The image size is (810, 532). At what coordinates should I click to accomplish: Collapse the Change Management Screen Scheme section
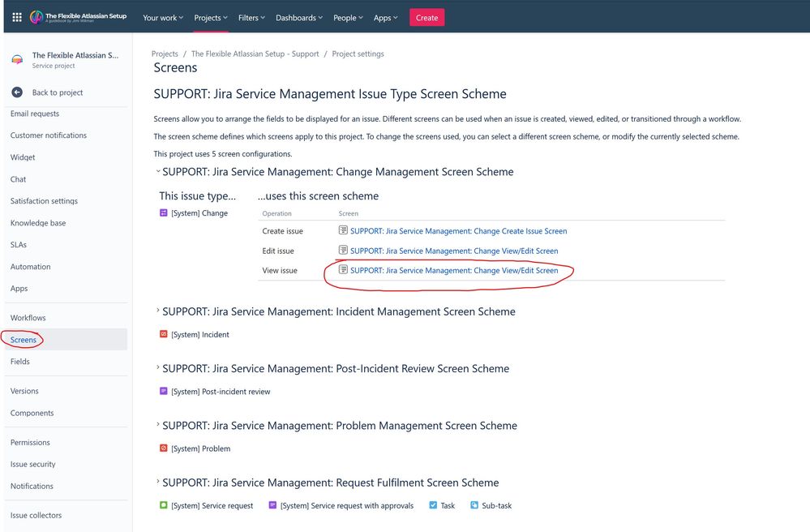pos(157,171)
